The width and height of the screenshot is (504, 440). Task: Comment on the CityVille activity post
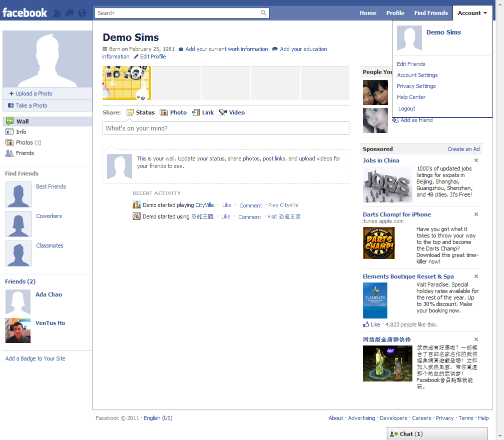[251, 205]
